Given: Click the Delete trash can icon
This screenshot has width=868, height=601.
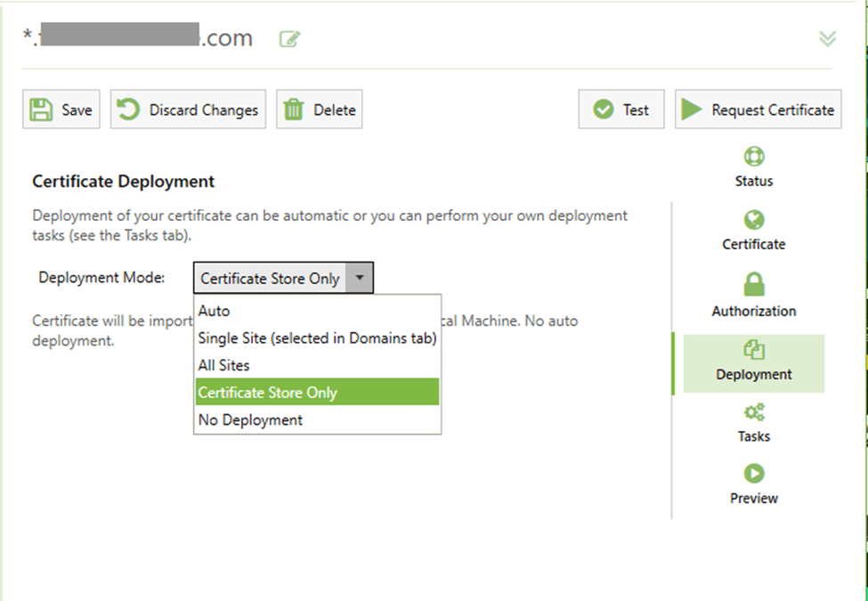Looking at the screenshot, I should coord(294,110).
